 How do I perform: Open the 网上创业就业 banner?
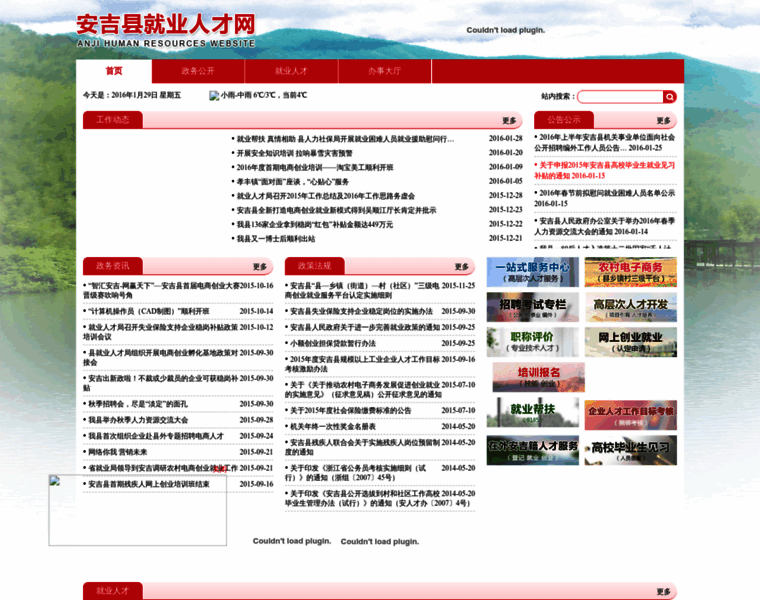point(630,342)
